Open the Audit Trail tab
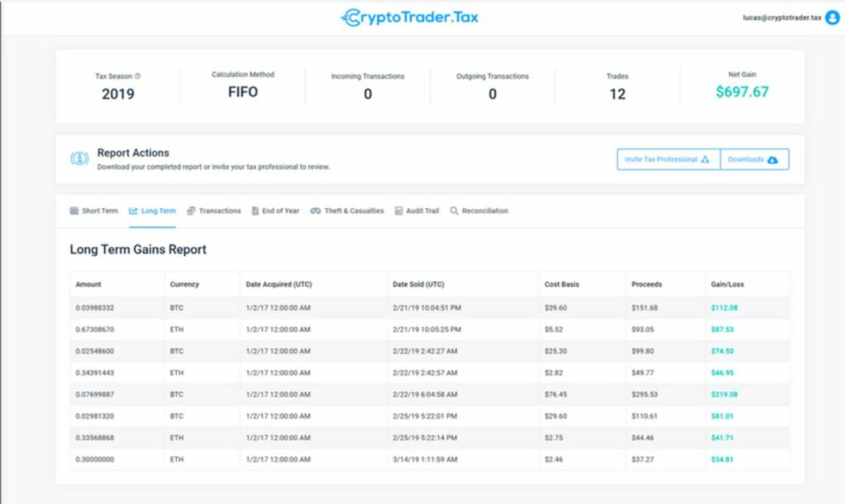The width and height of the screenshot is (845, 504). (x=417, y=210)
